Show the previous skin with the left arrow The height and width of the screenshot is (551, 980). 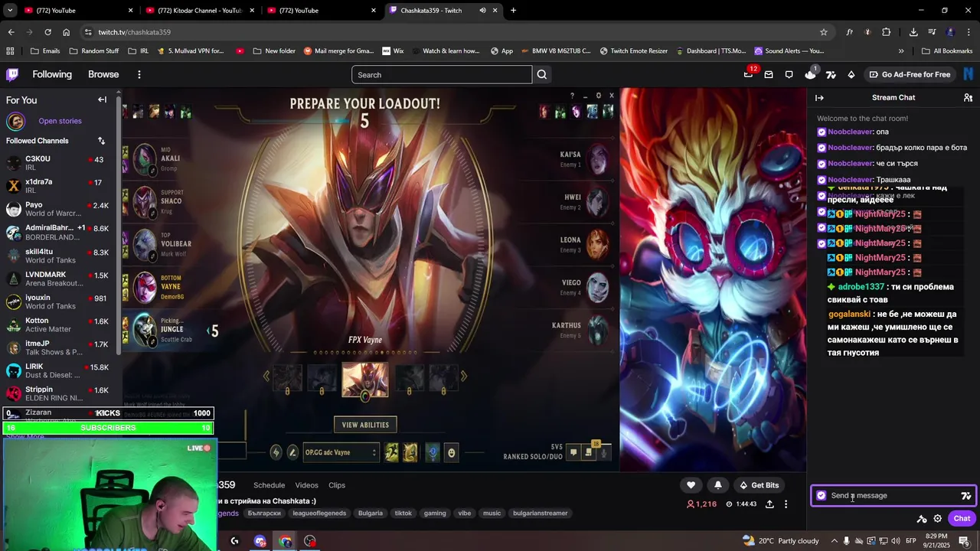(x=266, y=376)
